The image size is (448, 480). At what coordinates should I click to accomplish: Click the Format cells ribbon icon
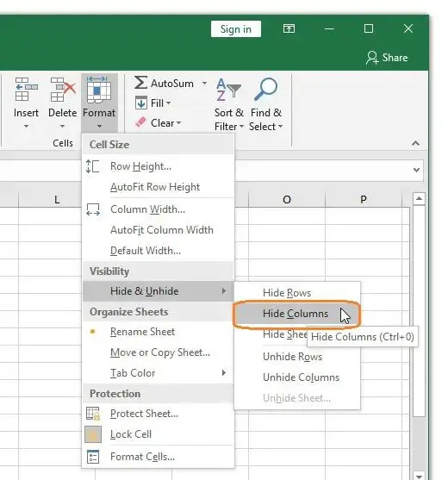click(99, 89)
